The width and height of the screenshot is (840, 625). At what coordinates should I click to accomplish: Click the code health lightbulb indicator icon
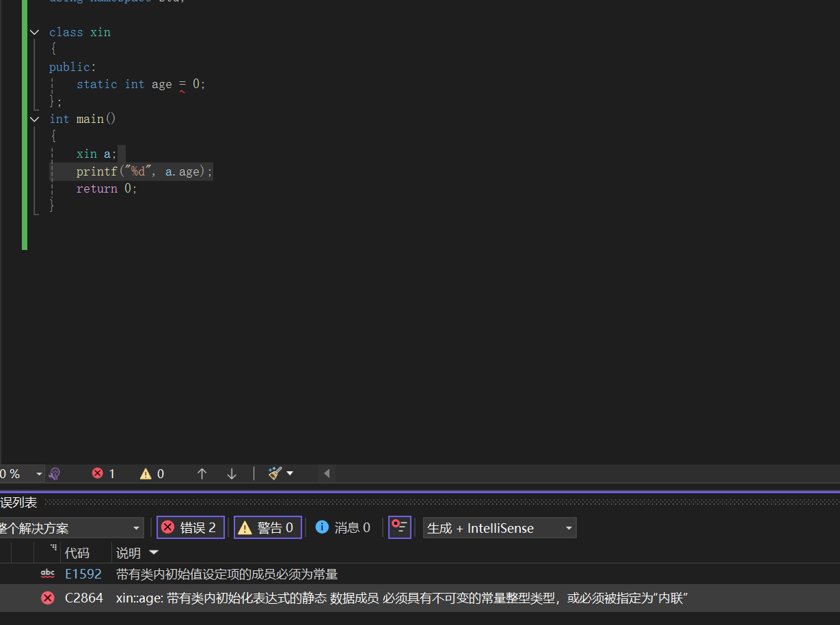point(55,473)
